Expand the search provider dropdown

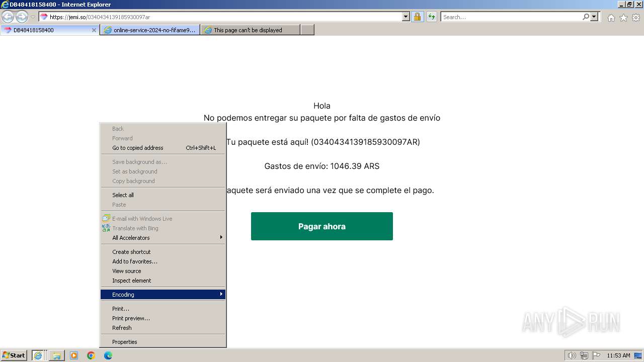coord(594,17)
